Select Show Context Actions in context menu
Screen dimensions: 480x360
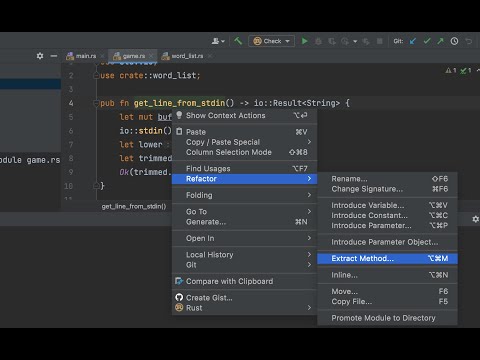click(x=244, y=115)
